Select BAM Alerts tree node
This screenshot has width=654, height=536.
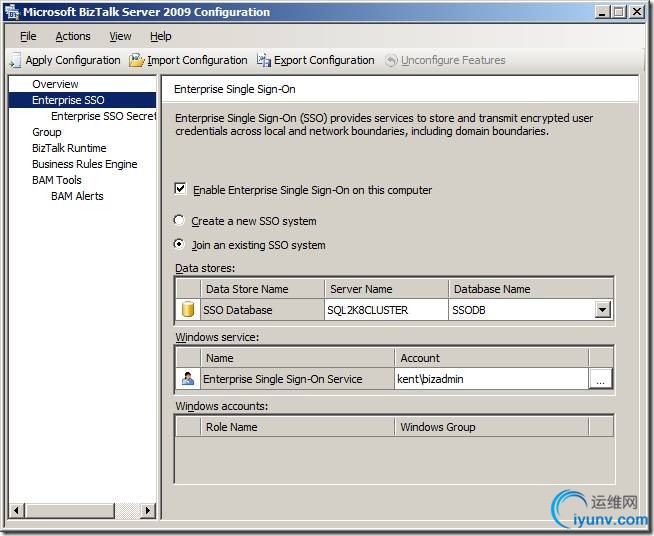click(77, 196)
